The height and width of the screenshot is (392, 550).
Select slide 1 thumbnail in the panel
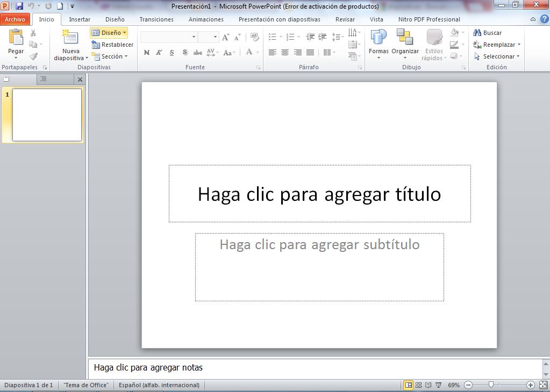(47, 115)
